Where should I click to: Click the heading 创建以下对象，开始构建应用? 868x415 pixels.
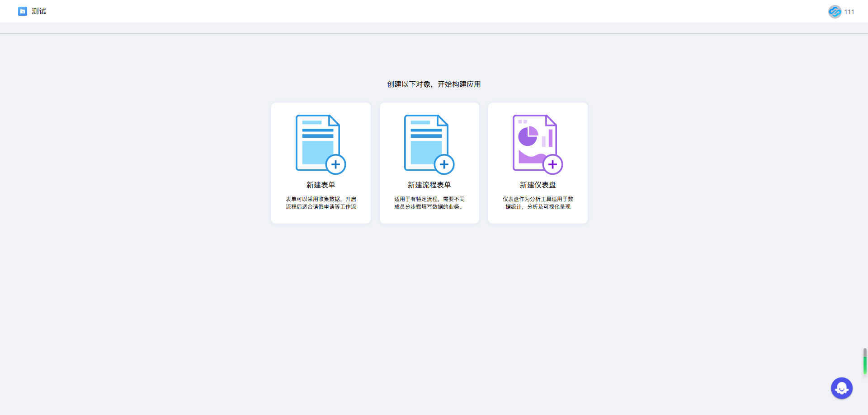coord(434,84)
